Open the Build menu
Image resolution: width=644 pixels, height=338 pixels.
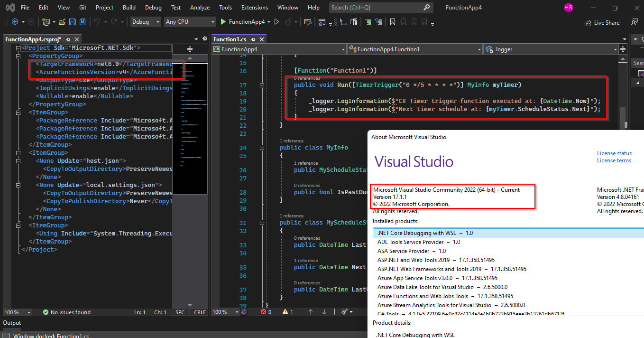129,8
